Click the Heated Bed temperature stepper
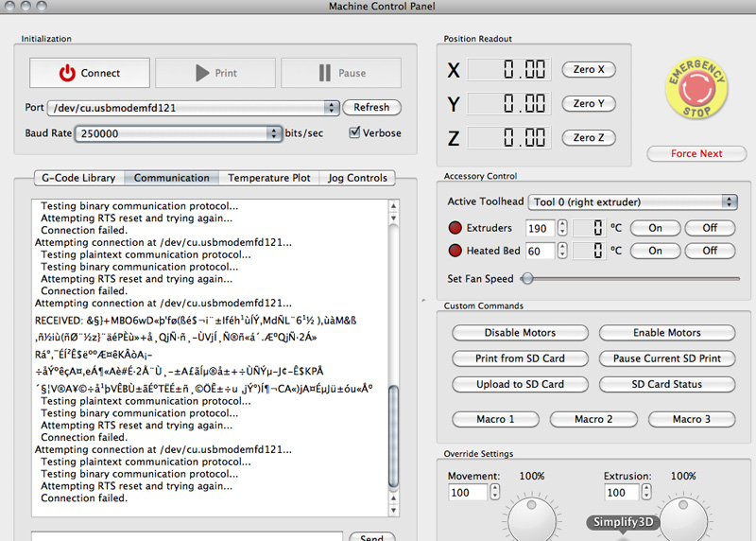This screenshot has width=756, height=541. click(x=562, y=251)
